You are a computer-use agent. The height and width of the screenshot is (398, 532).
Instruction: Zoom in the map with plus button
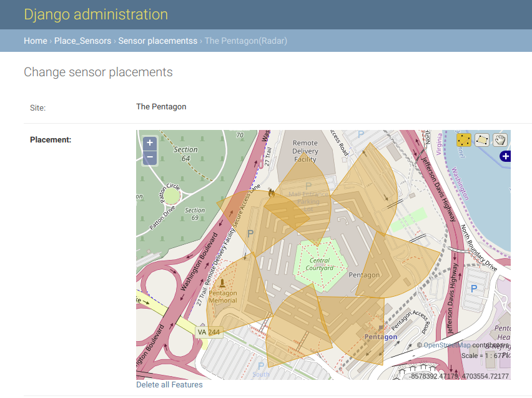150,143
